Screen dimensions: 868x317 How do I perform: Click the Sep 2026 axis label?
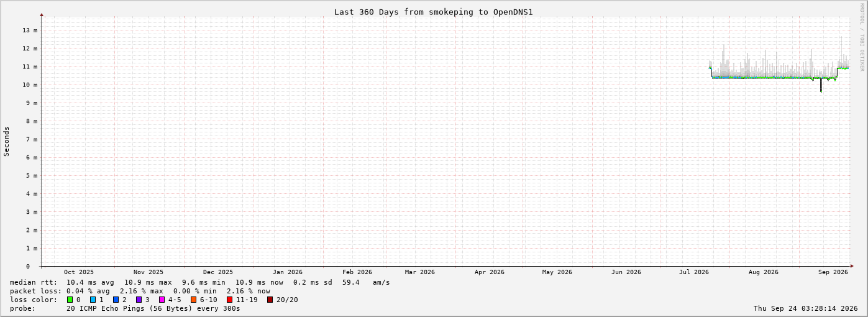833,272
